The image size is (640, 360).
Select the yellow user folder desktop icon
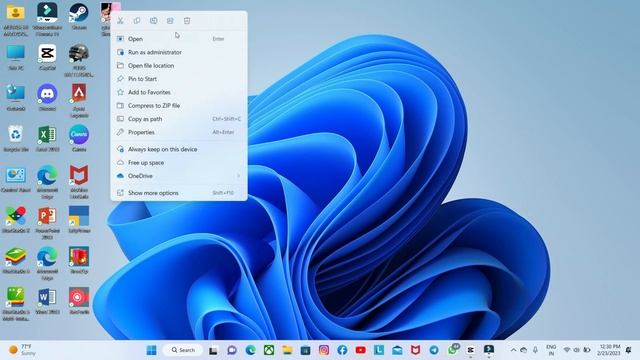(x=16, y=19)
